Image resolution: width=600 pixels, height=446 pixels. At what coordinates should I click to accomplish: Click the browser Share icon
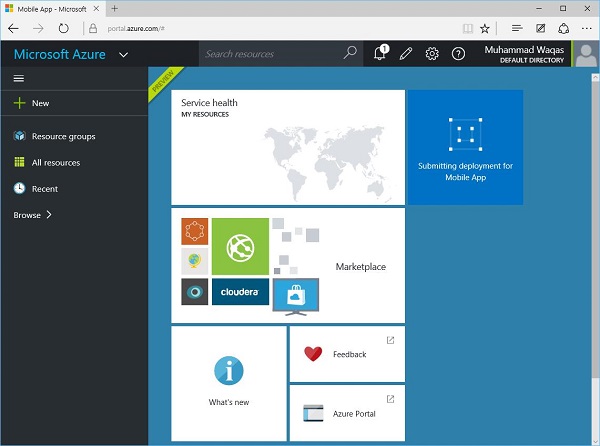(x=564, y=28)
